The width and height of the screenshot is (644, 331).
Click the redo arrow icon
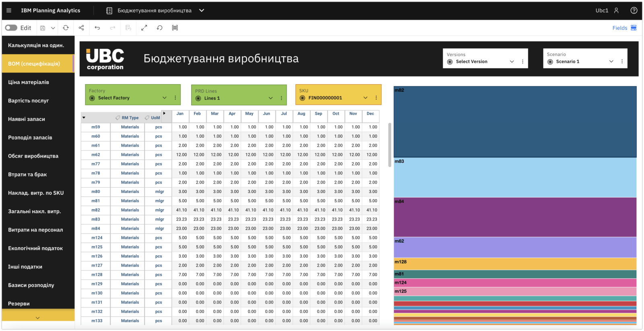pyautogui.click(x=113, y=28)
